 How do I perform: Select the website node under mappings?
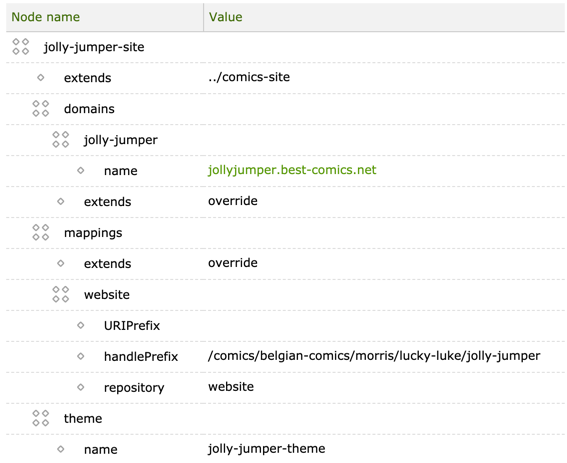107,295
